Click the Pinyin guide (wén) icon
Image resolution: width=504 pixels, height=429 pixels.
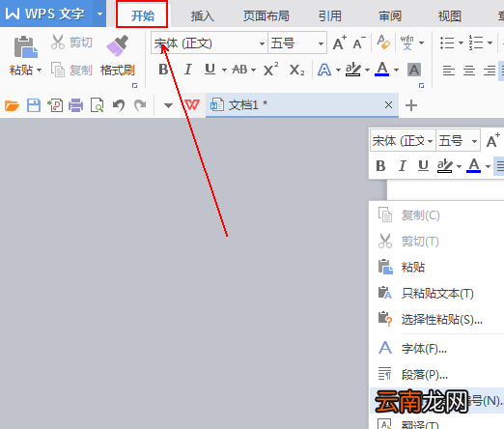[407, 43]
